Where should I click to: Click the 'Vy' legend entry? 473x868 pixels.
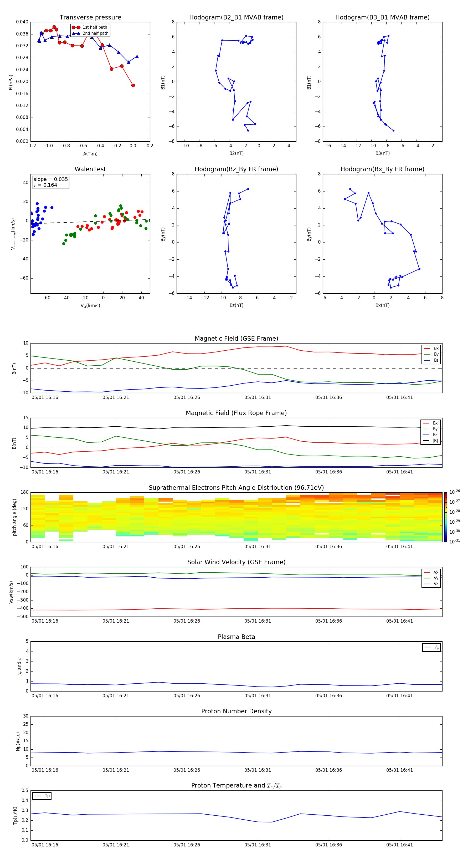pyautogui.click(x=431, y=578)
